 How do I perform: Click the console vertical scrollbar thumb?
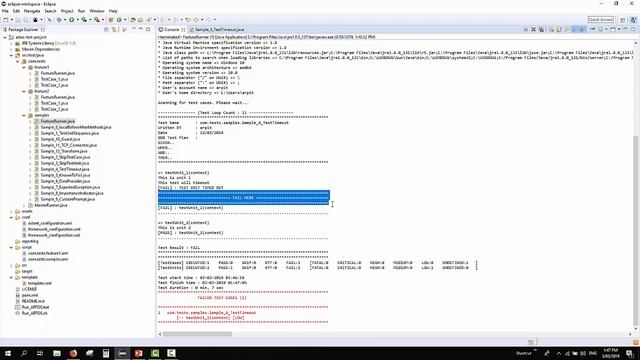pos(636,231)
